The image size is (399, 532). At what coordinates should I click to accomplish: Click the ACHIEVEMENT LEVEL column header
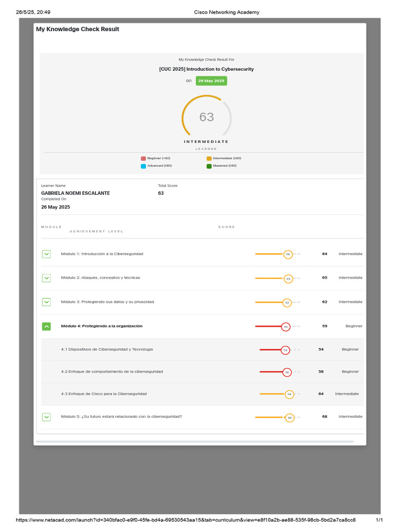coord(96,231)
